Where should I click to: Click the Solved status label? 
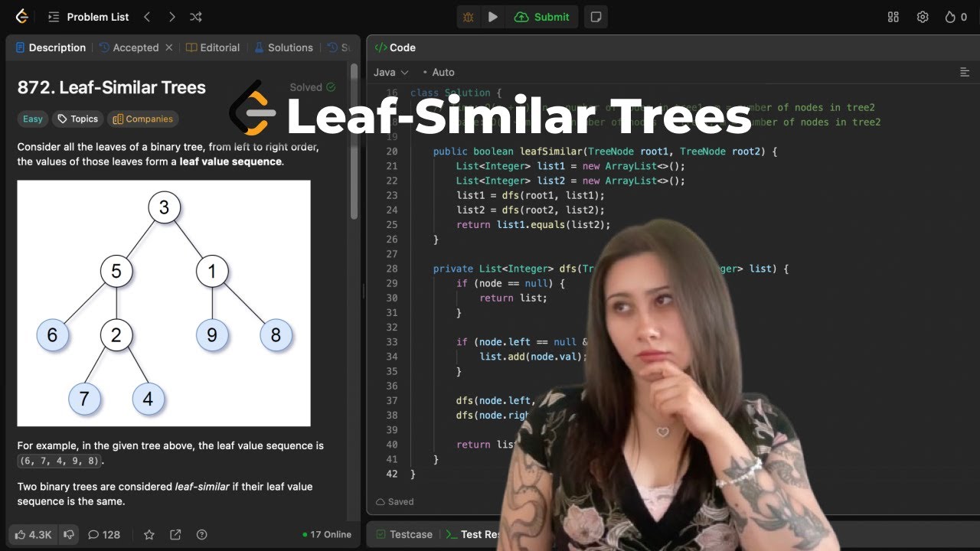point(312,87)
